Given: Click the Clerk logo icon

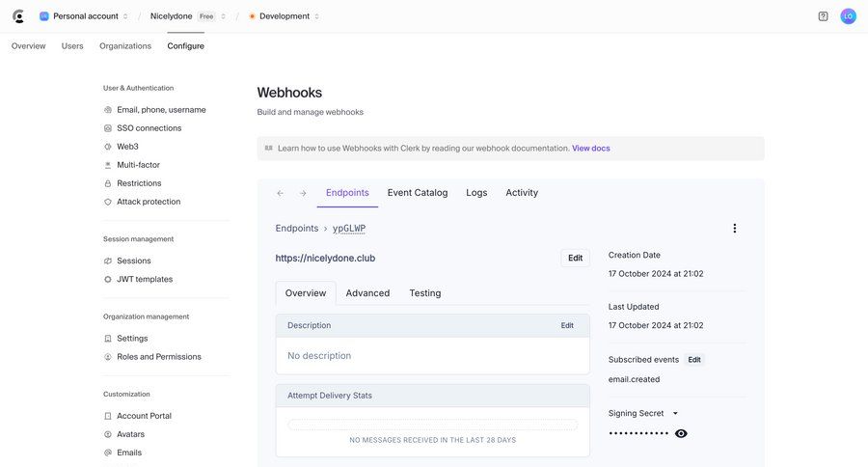Looking at the screenshot, I should tap(18, 16).
